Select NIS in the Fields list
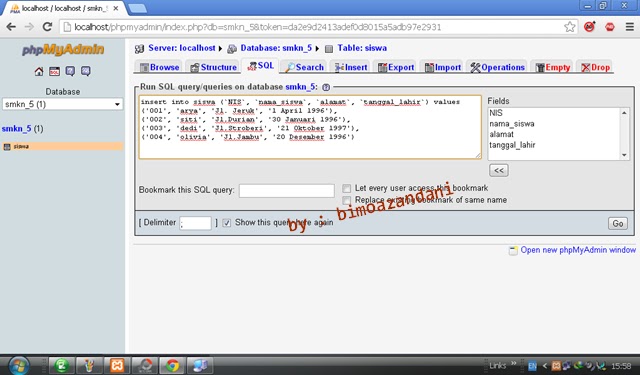 pyautogui.click(x=496, y=113)
